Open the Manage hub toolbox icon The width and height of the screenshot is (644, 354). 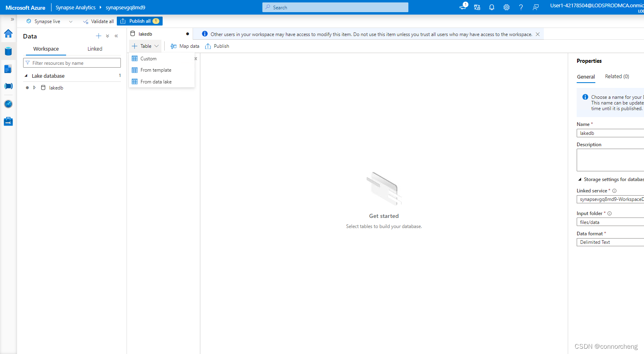pos(8,122)
